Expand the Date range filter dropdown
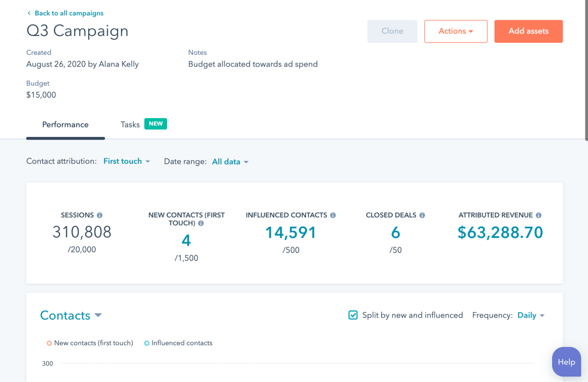 230,161
